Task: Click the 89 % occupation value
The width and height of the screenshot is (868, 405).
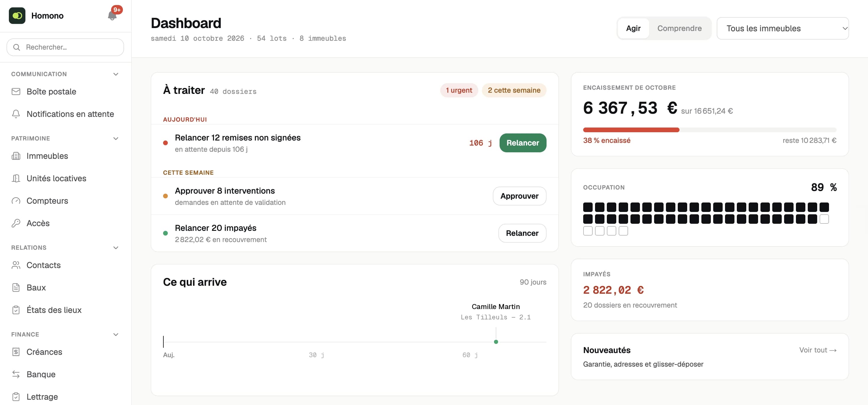Action: point(823,187)
